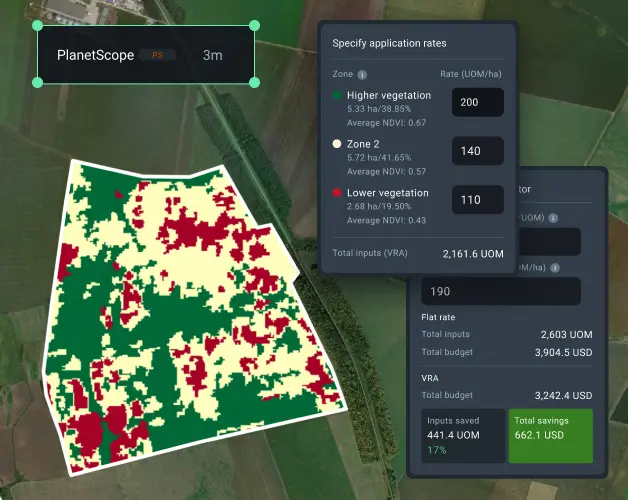Select the bottom-right corner handle of PlanetScope box

tap(254, 83)
